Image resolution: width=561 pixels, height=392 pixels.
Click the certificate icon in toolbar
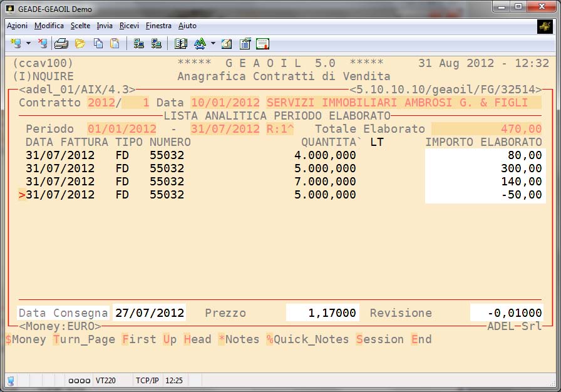[262, 44]
